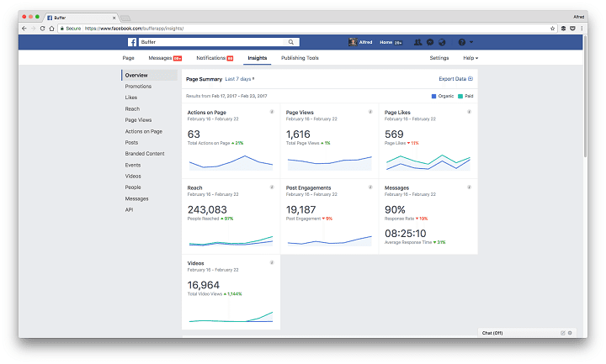Click the secure padlock icon in address bar
The height and width of the screenshot is (364, 606).
pyautogui.click(x=61, y=29)
